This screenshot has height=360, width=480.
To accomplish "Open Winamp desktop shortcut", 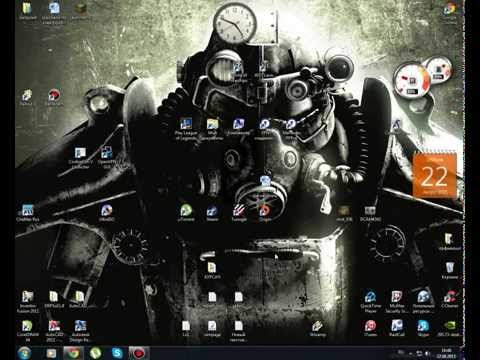I will click(317, 328).
